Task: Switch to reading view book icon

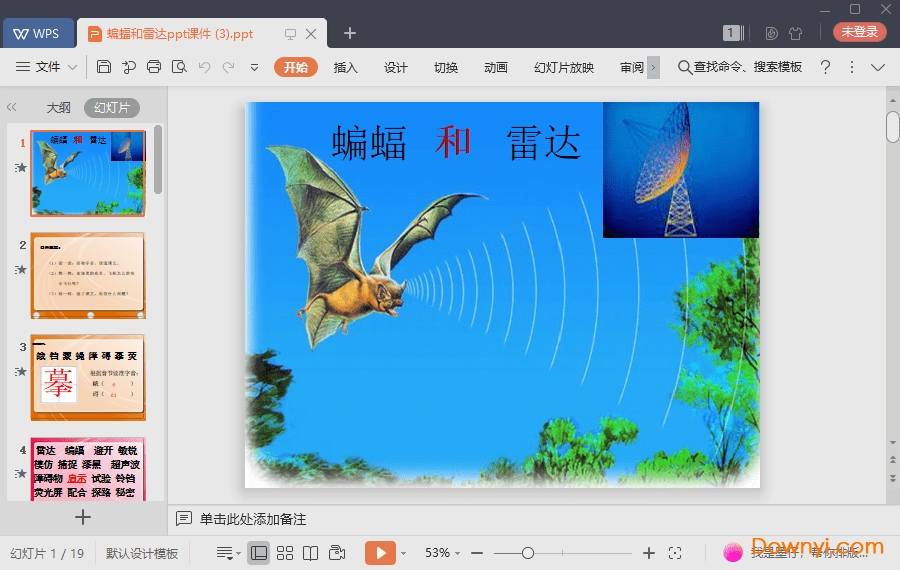Action: click(311, 553)
